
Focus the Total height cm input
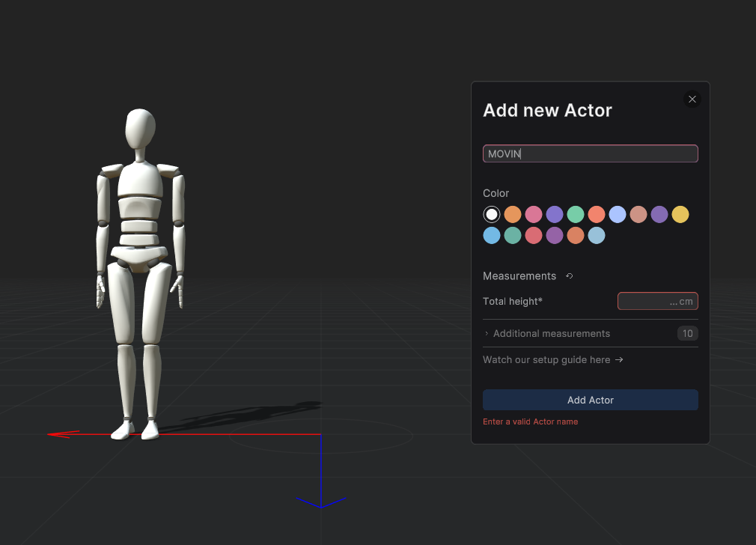[x=657, y=301]
